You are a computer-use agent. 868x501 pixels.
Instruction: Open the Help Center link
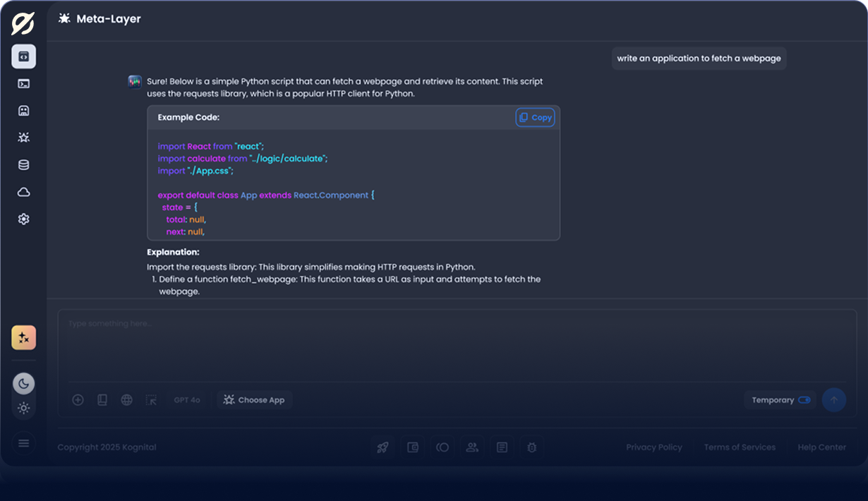(821, 447)
